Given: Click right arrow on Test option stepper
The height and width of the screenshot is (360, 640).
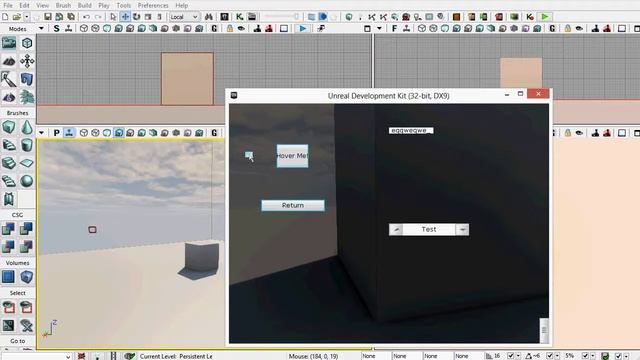Looking at the screenshot, I should point(462,229).
